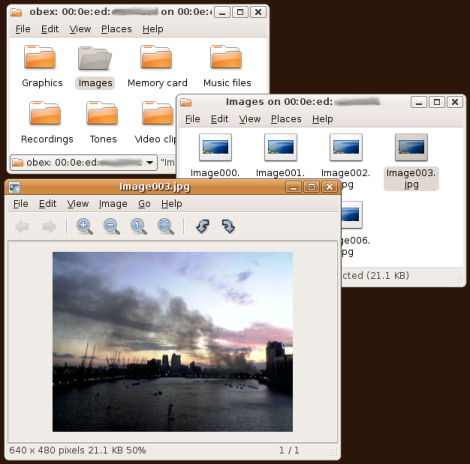Open File menu in image viewer
This screenshot has height=464, width=470.
coord(20,204)
